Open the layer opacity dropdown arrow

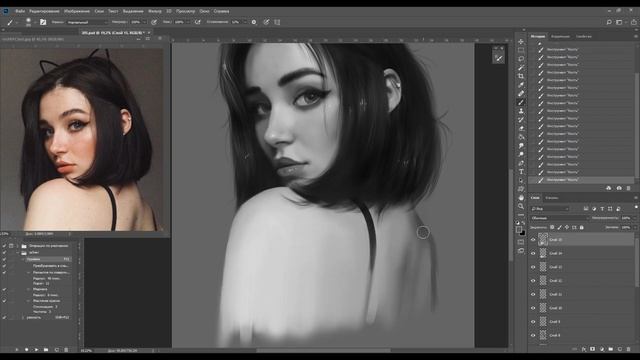634,218
